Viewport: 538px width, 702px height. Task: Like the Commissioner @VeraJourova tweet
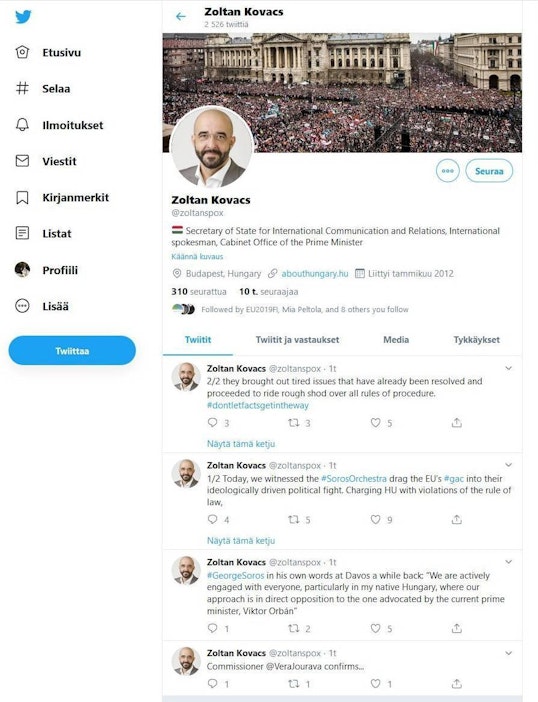pyautogui.click(x=376, y=683)
